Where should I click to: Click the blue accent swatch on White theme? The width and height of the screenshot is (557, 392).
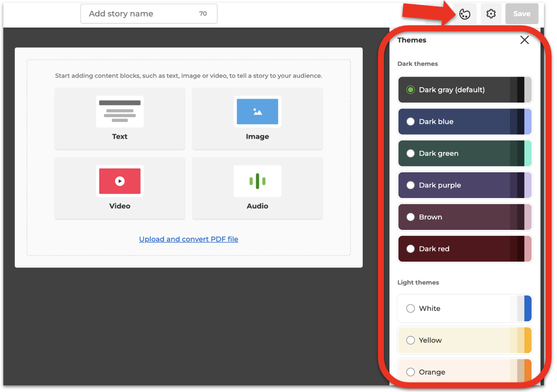(527, 308)
